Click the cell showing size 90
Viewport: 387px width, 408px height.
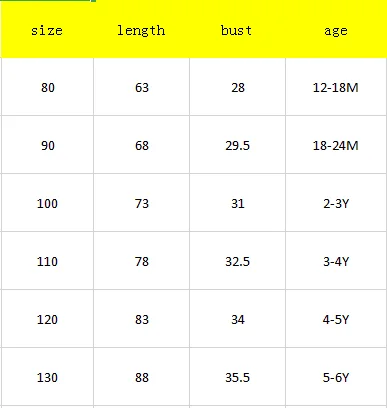(x=47, y=145)
